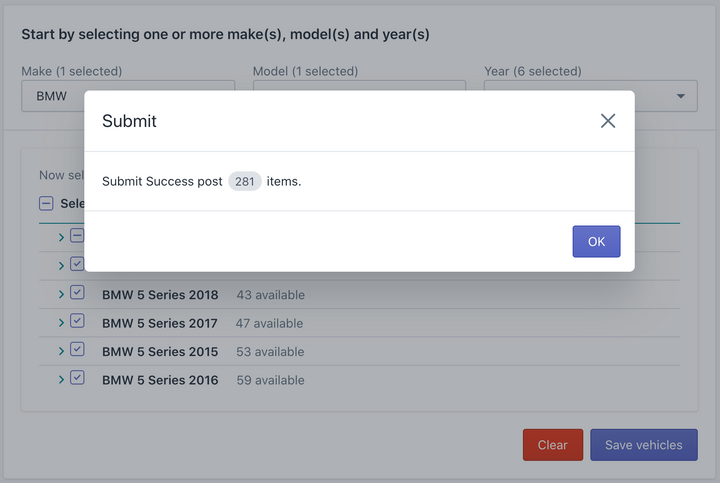Uncheck the BMW 5 Series 2015 checkbox
The image size is (720, 483).
pos(77,349)
